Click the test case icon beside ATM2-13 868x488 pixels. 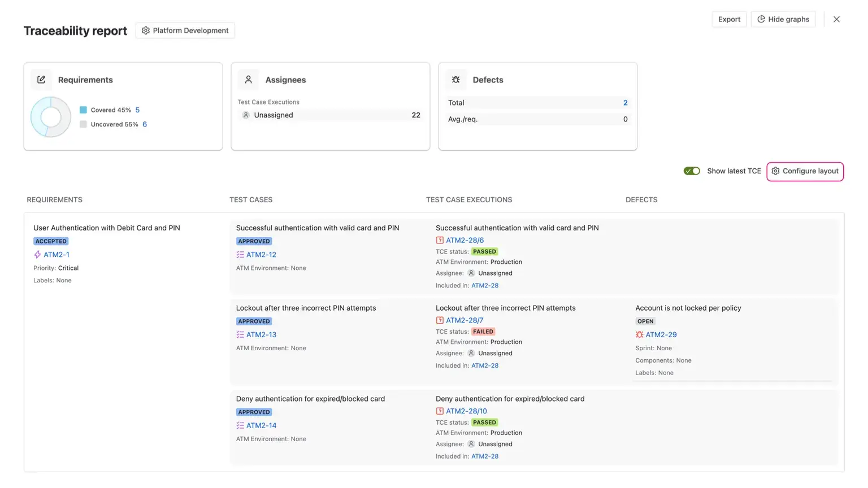(x=240, y=334)
